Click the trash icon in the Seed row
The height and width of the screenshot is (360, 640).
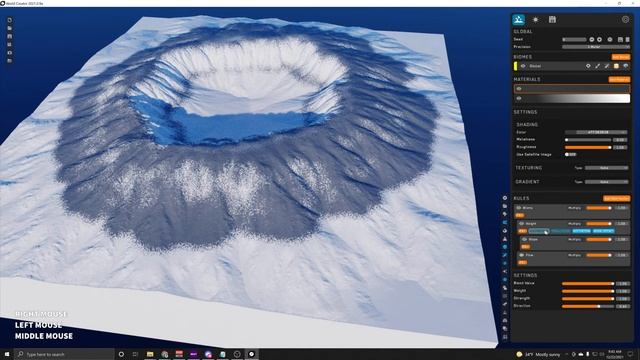click(x=627, y=40)
